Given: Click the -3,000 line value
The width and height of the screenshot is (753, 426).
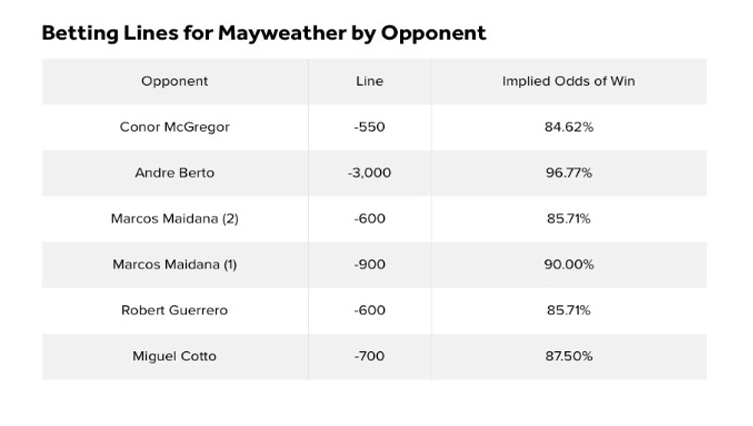Looking at the screenshot, I should [369, 173].
